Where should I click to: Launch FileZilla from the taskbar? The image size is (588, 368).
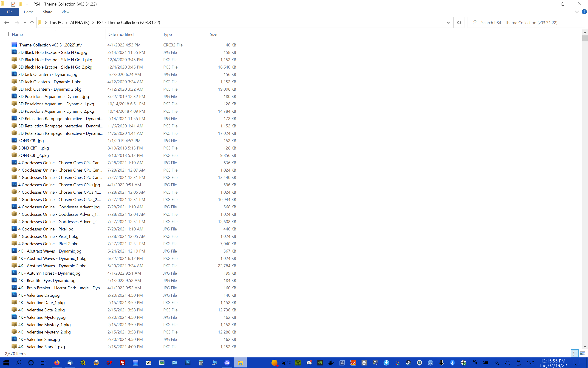(x=122, y=363)
